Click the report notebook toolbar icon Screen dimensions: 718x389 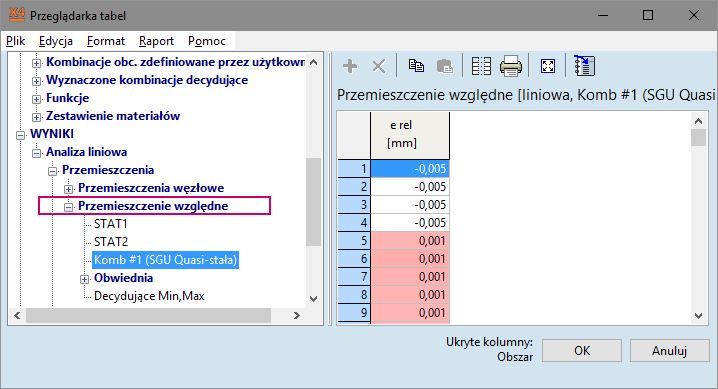pyautogui.click(x=584, y=66)
